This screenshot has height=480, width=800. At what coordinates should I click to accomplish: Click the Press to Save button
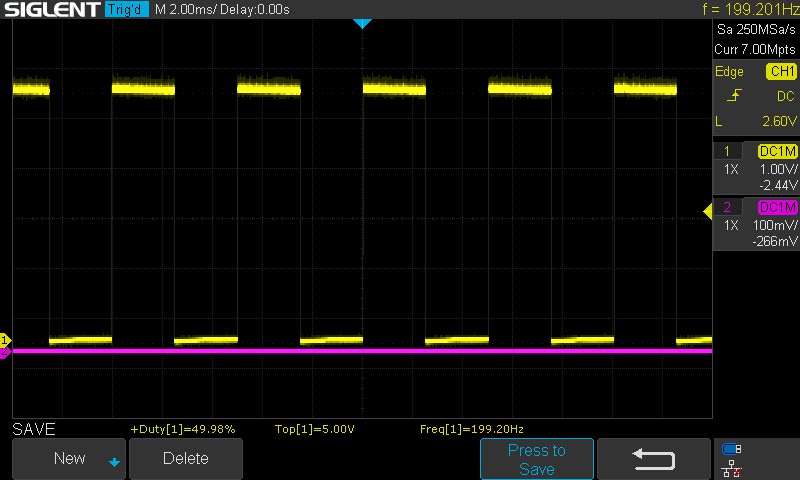537,459
